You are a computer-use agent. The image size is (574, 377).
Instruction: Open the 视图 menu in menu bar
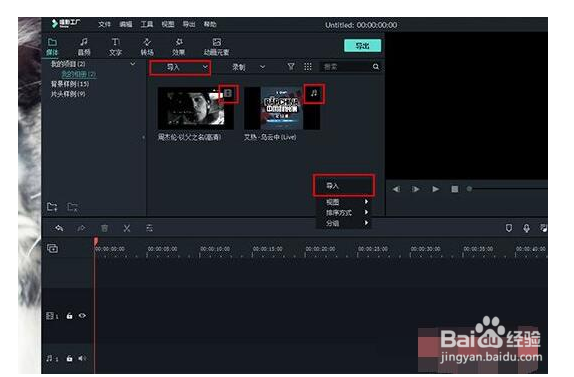pos(168,25)
